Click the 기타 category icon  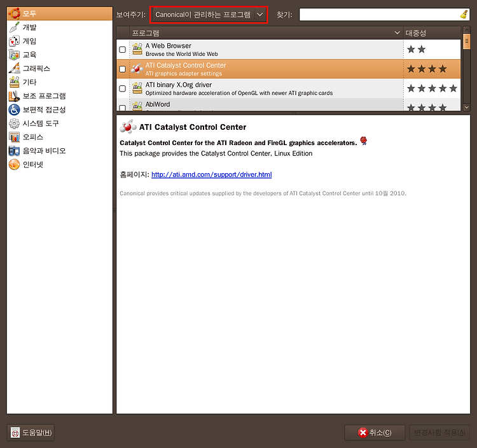click(x=14, y=82)
